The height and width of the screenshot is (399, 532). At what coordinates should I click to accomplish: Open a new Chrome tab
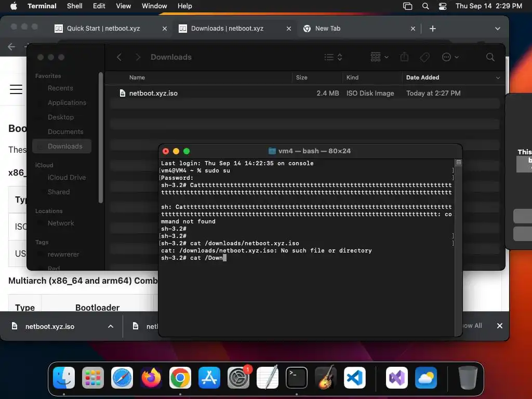(x=433, y=29)
